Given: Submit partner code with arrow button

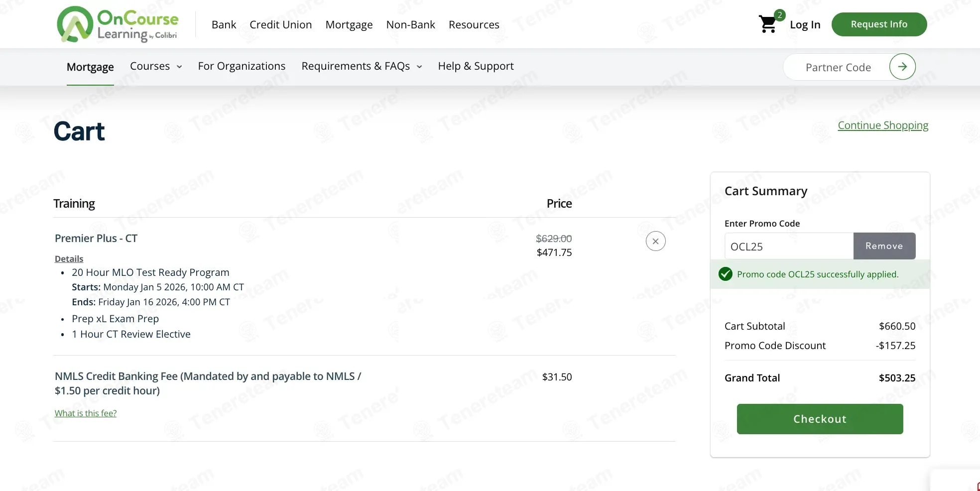Looking at the screenshot, I should pyautogui.click(x=902, y=67).
